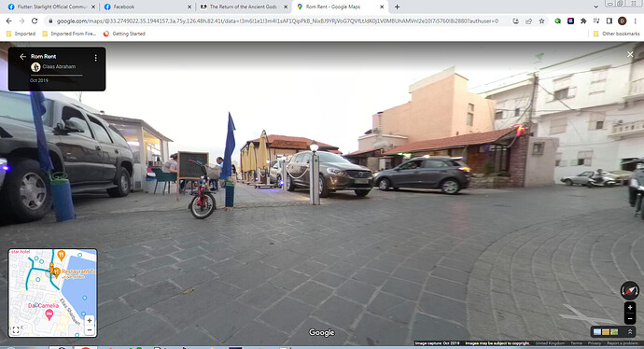Navigate forward in the browser
Viewport: 644px width, 349px height.
point(21,21)
